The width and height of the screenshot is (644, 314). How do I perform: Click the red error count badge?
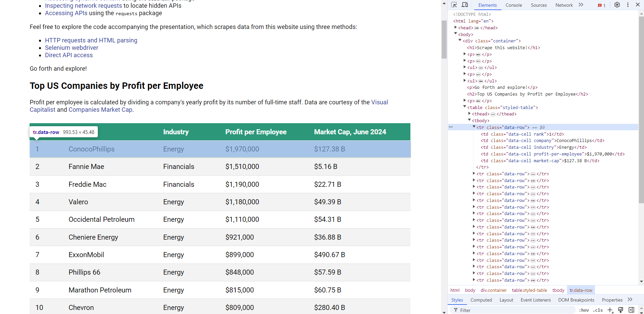click(x=602, y=5)
